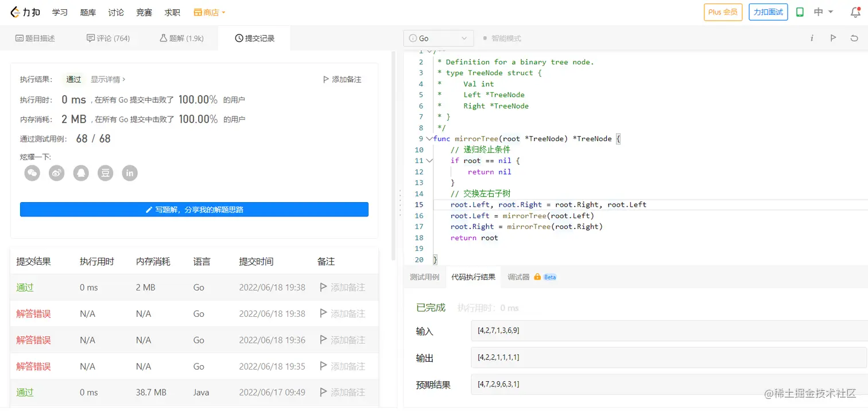Click the 通过 result badge
Viewport: 868px width, 411px height.
click(73, 79)
